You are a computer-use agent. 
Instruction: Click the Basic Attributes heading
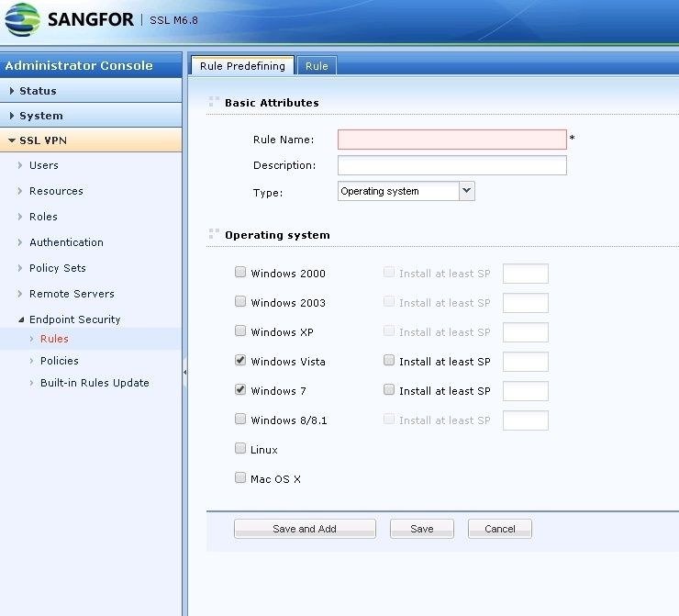pos(272,103)
